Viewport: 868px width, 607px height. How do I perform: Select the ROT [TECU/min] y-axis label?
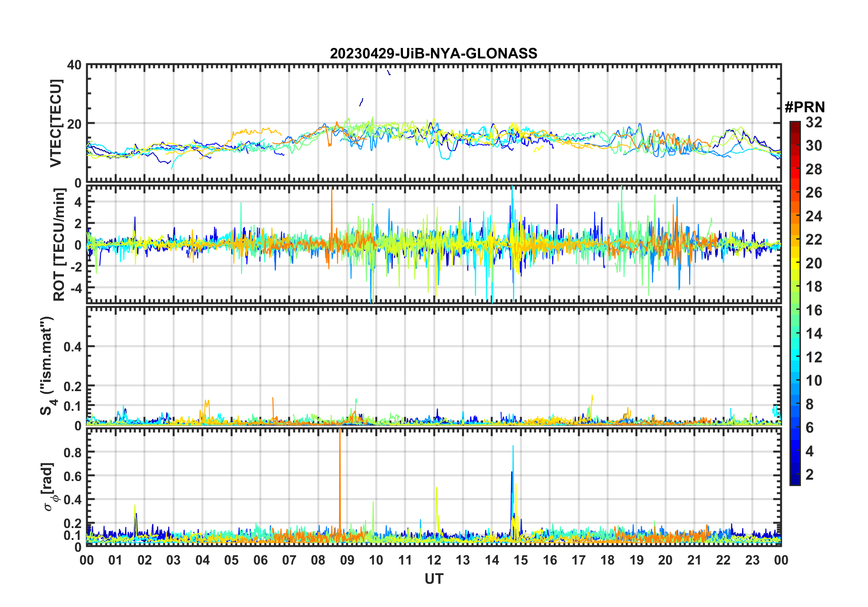coord(59,245)
